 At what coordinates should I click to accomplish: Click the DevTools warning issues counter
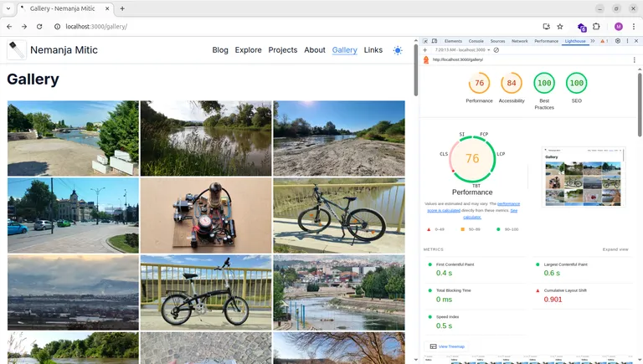coord(604,41)
